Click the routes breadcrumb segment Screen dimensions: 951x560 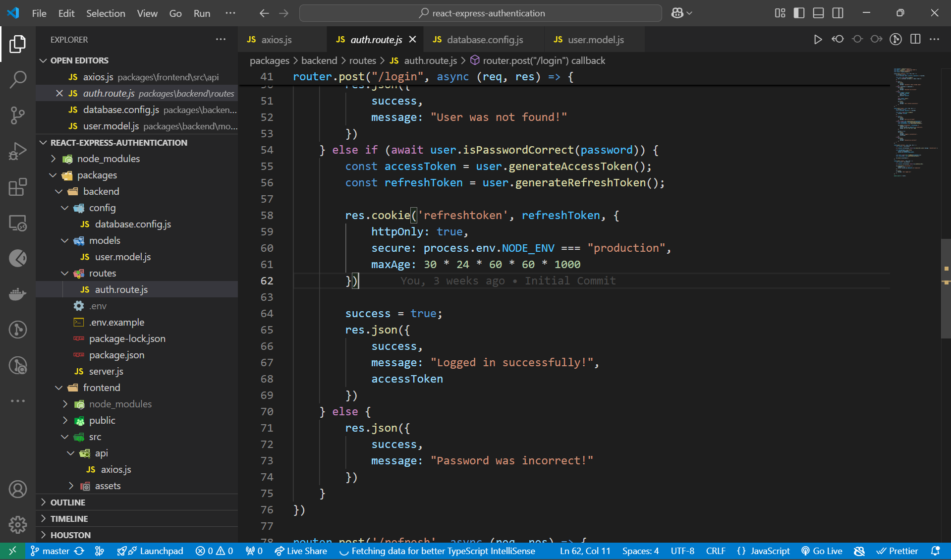[x=363, y=60]
